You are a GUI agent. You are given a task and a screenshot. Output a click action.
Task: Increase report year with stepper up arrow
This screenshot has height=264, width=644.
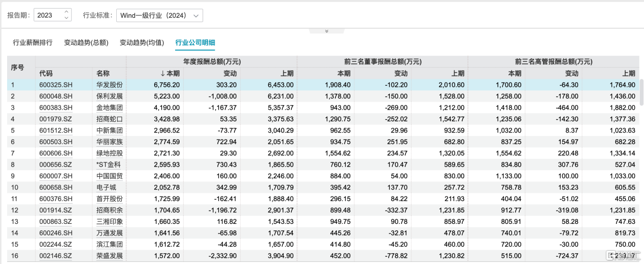tap(66, 13)
